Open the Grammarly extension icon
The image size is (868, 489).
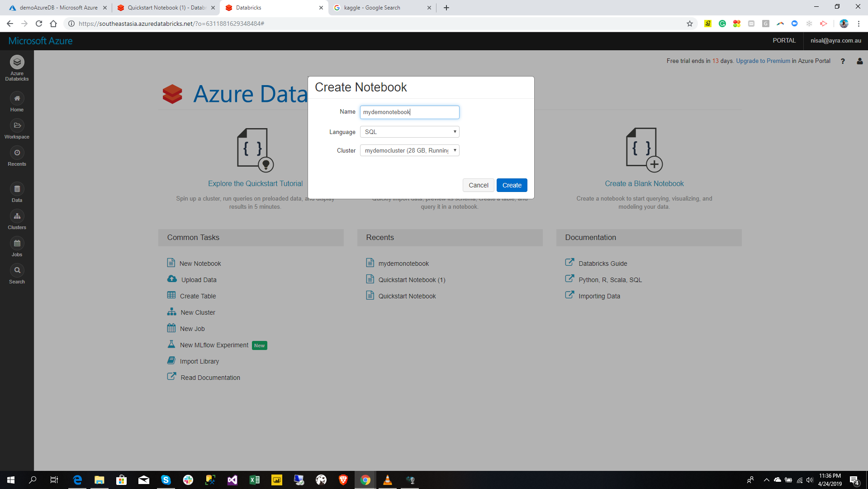coord(722,24)
